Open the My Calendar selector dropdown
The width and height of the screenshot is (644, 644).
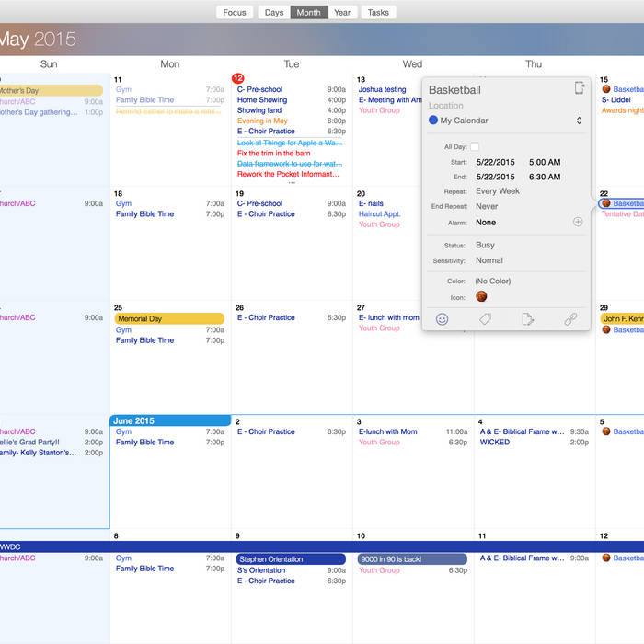[579, 121]
